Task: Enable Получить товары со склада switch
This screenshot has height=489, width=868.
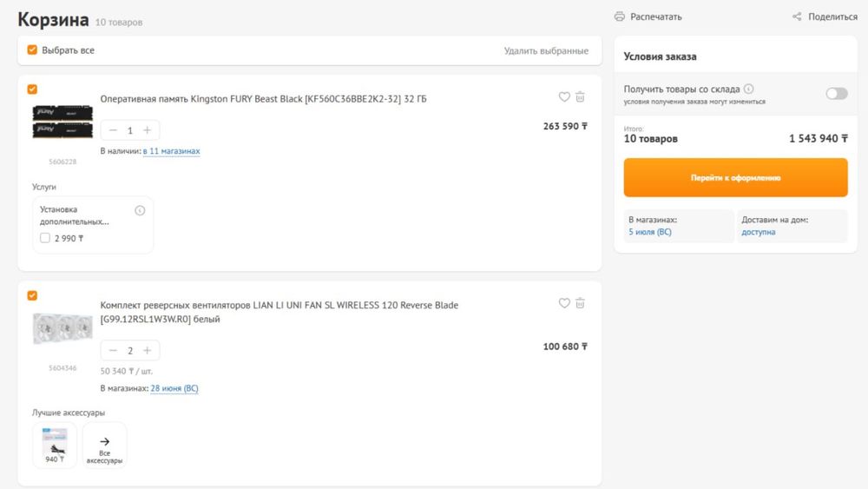Action: [x=837, y=94]
